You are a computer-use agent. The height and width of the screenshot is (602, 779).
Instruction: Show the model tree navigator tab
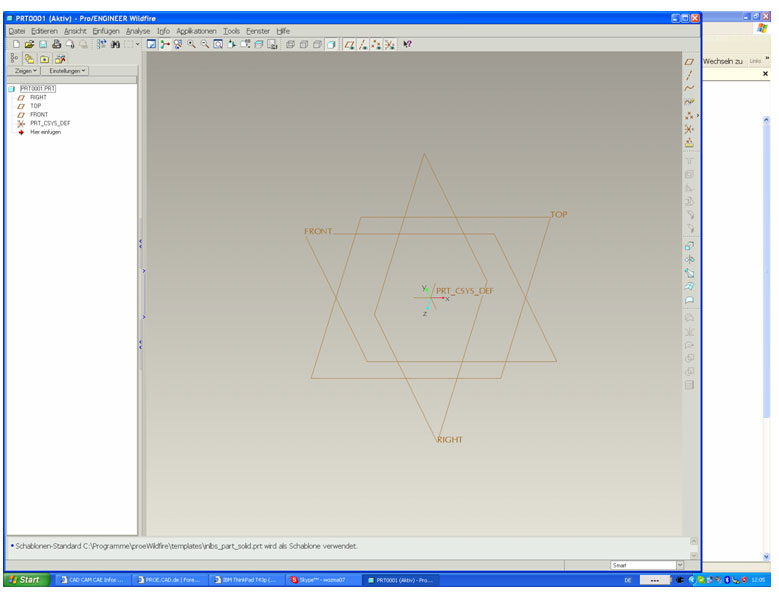pos(14,59)
